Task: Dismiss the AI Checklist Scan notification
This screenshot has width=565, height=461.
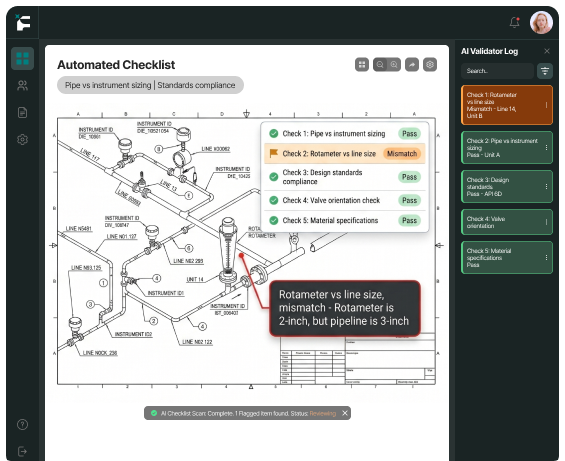Action: click(x=345, y=413)
